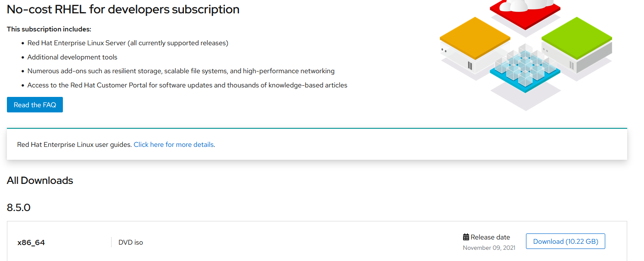
Task: Click the 'November 09, 2021' release date
Action: click(x=489, y=248)
